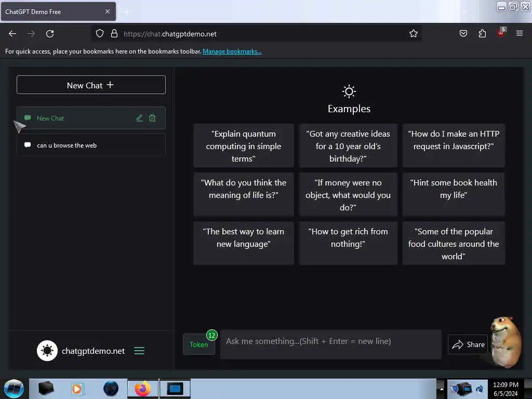Choose Hint some book health example
Screen dimensions: 532x399
point(454,194)
